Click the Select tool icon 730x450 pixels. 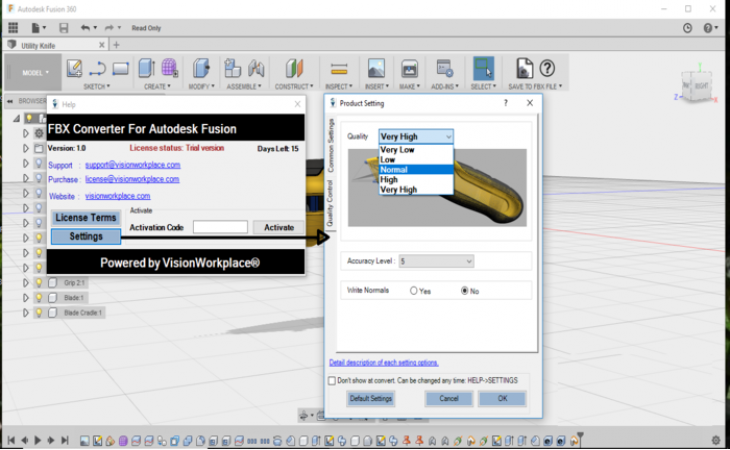(483, 68)
